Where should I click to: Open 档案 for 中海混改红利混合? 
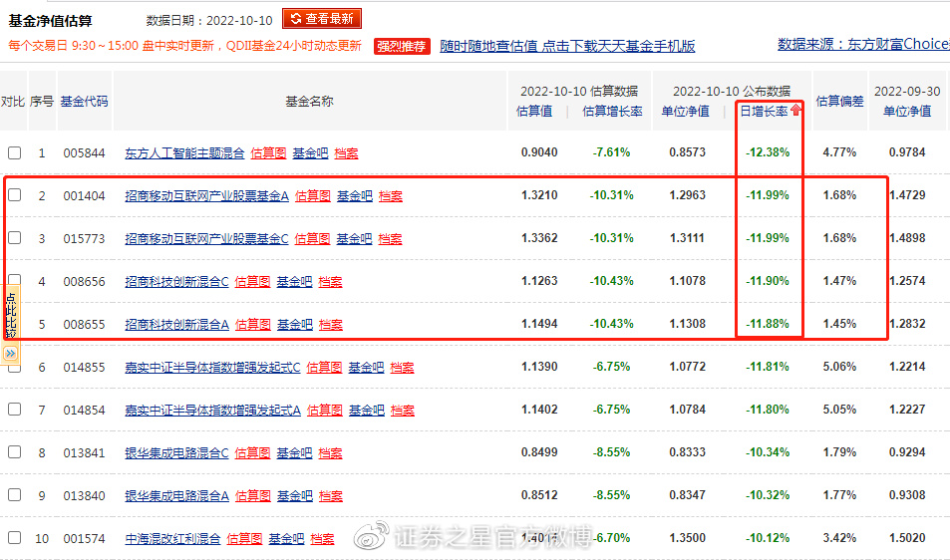pos(322,539)
